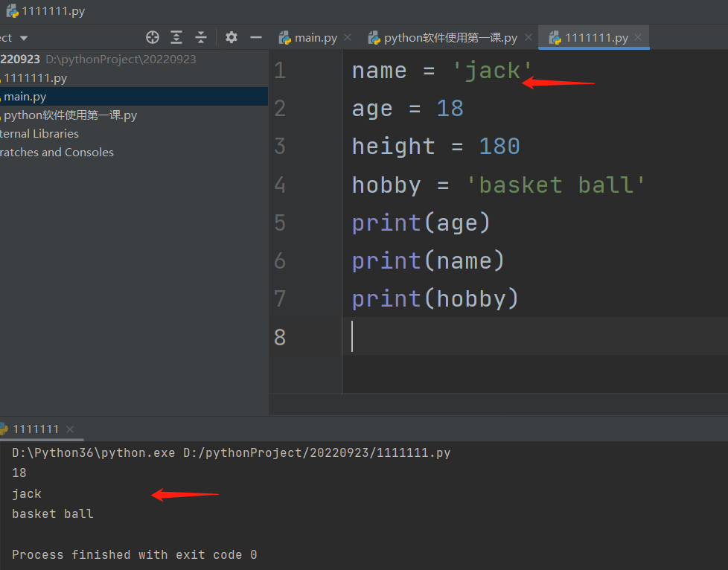Viewport: 728px width, 570px height.
Task: Click the value 180 on line 3
Action: tap(499, 147)
